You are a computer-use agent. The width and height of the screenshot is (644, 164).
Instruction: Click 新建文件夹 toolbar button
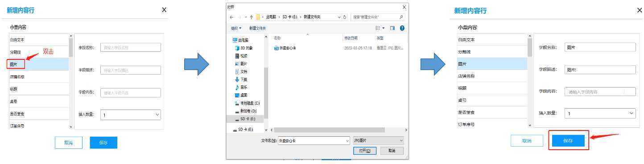point(257,28)
